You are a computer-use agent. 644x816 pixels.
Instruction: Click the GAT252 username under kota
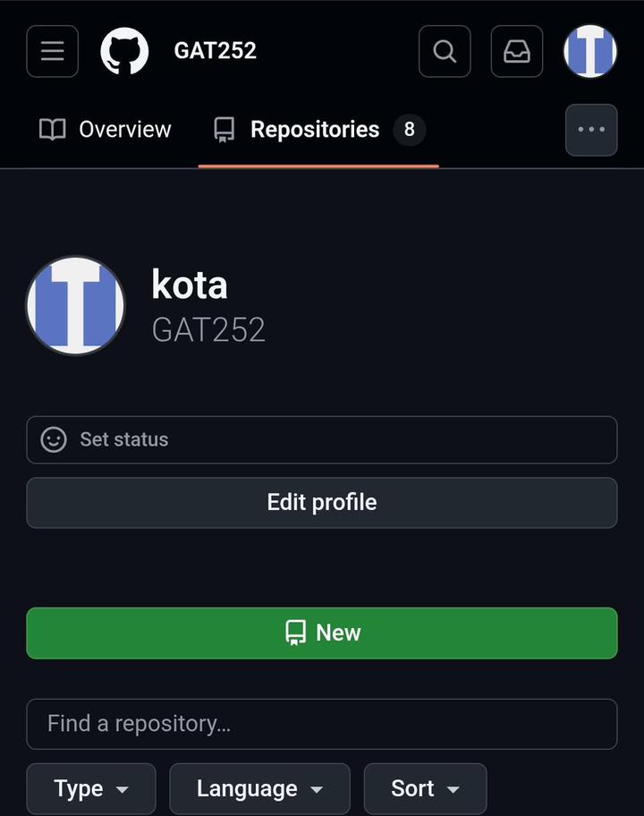point(208,330)
